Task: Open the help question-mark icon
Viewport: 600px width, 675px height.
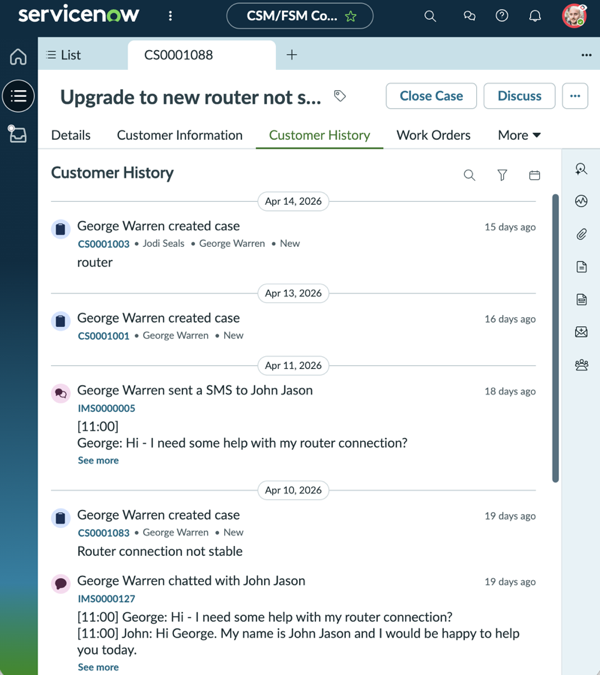Action: pyautogui.click(x=501, y=16)
